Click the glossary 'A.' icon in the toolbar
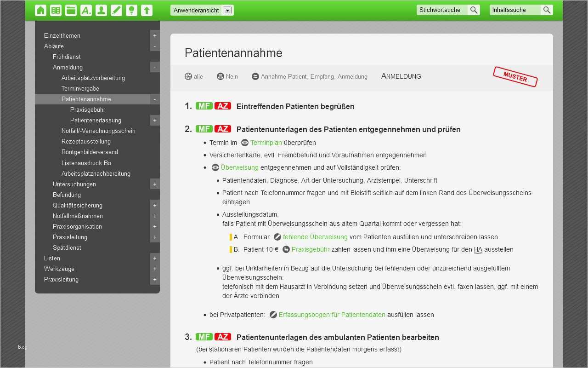588x368 pixels. [86, 10]
